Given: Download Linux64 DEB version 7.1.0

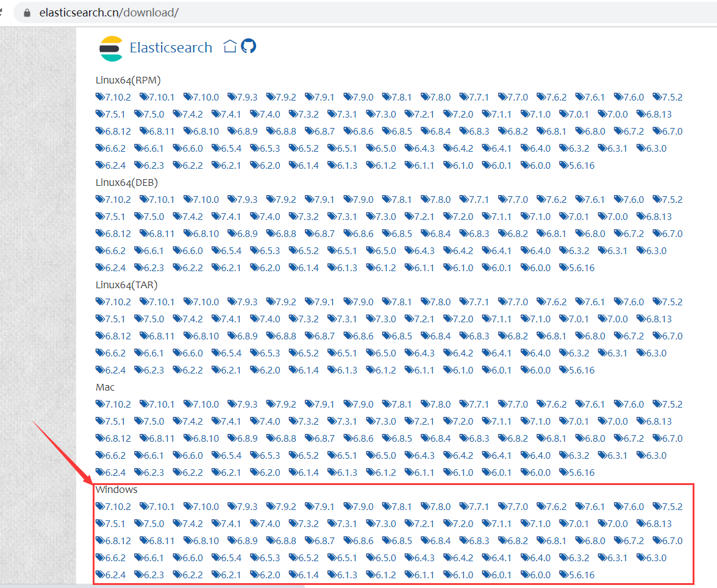Looking at the screenshot, I should (x=535, y=216).
